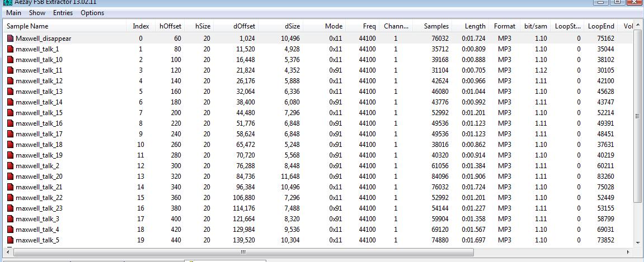Click the icon beside maxwell_talk_13
The height and width of the screenshot is (262, 644).
coord(10,92)
